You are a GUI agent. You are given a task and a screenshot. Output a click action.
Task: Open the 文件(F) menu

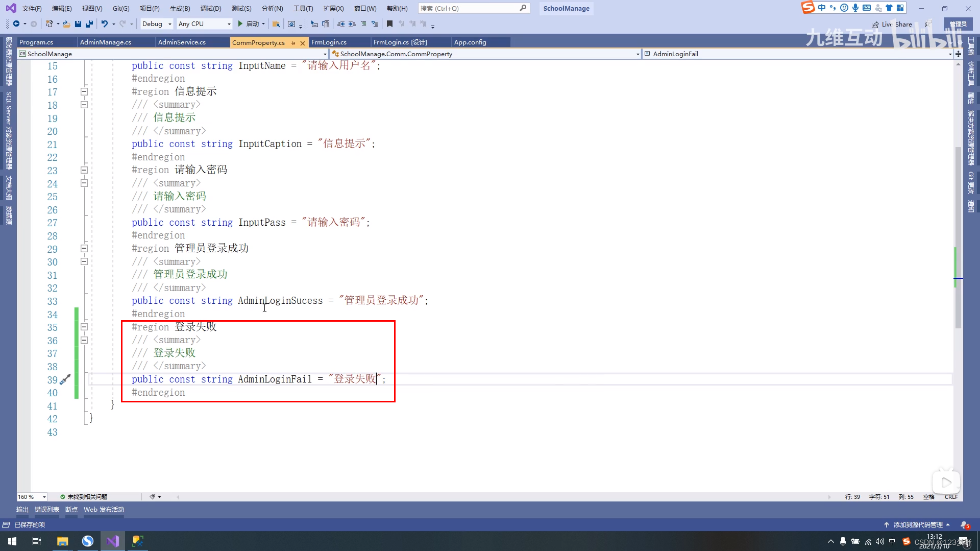tap(32, 8)
